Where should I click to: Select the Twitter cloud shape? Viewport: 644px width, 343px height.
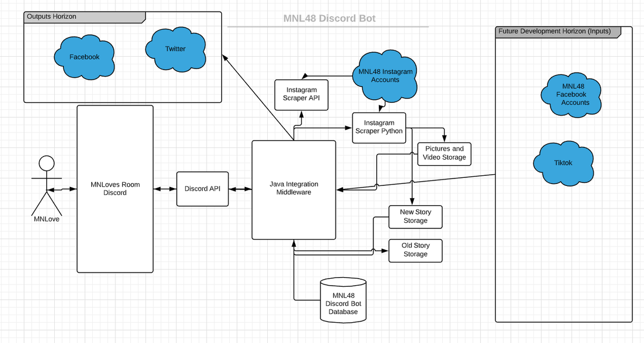click(x=175, y=49)
